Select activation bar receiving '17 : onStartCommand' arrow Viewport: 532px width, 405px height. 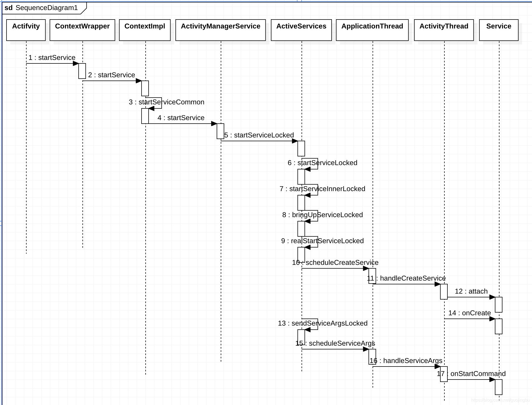click(x=499, y=387)
